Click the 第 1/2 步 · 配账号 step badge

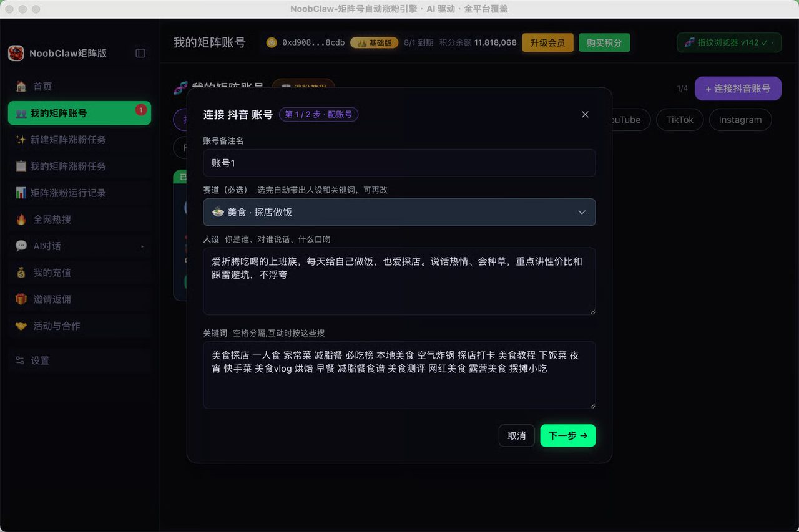318,114
